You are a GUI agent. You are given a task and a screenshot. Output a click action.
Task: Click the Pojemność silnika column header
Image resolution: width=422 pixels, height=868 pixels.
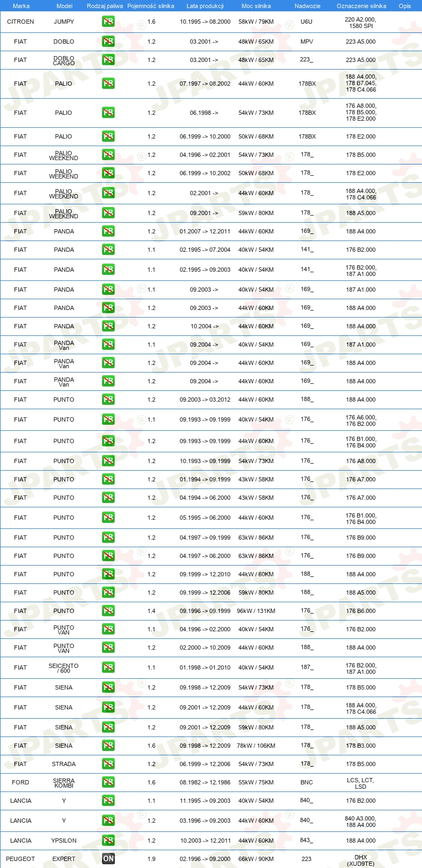click(x=151, y=6)
